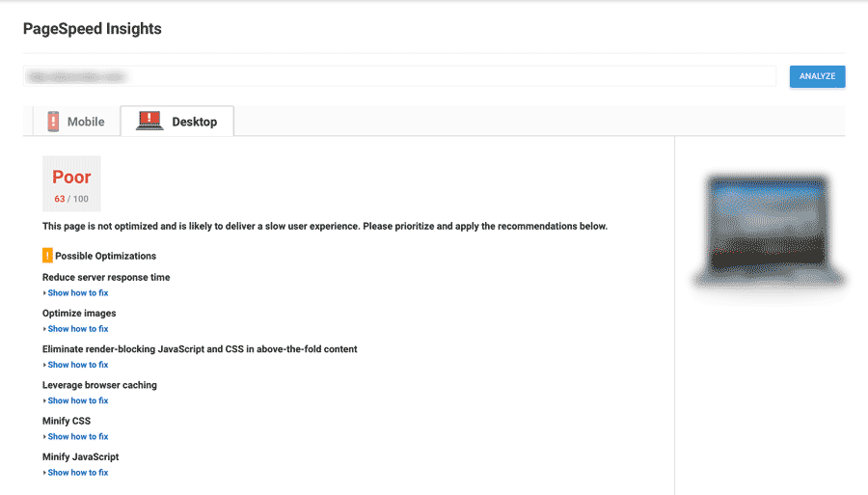Click the Poor score badge
868x495 pixels.
click(71, 184)
